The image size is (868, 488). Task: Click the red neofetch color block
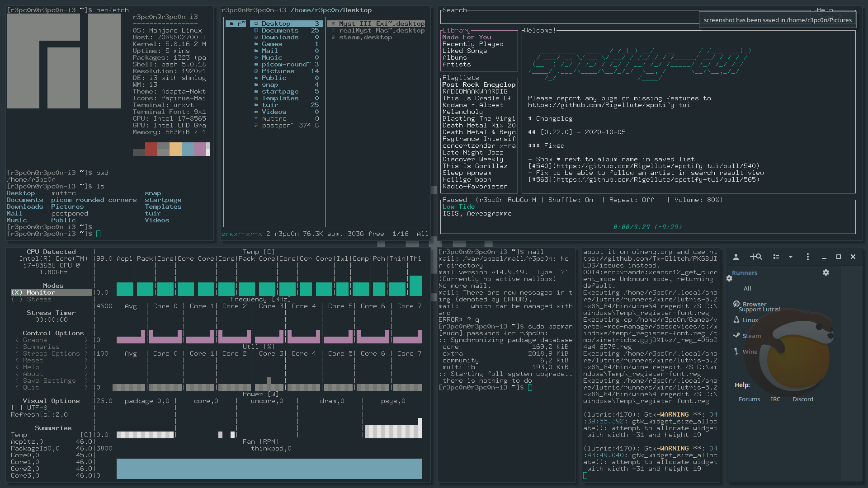(x=151, y=149)
